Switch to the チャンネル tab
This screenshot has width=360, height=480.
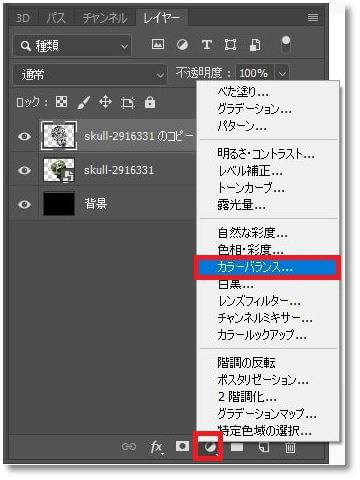pyautogui.click(x=105, y=18)
